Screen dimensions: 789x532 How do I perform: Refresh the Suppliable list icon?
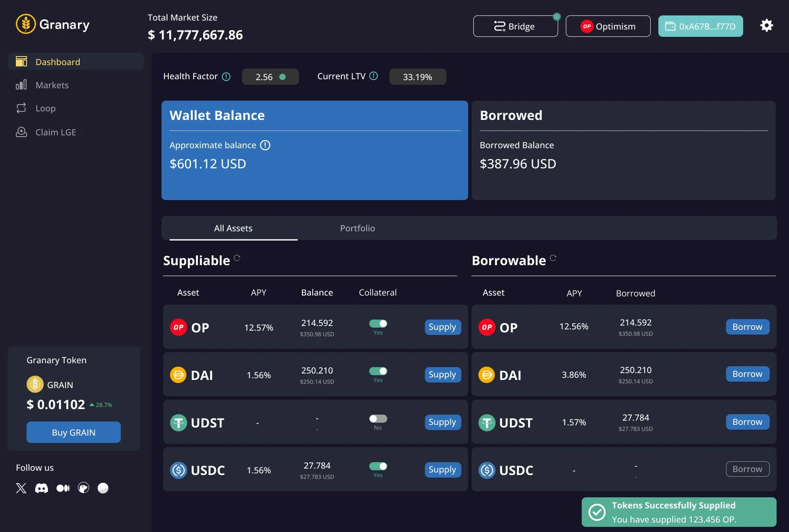point(237,258)
